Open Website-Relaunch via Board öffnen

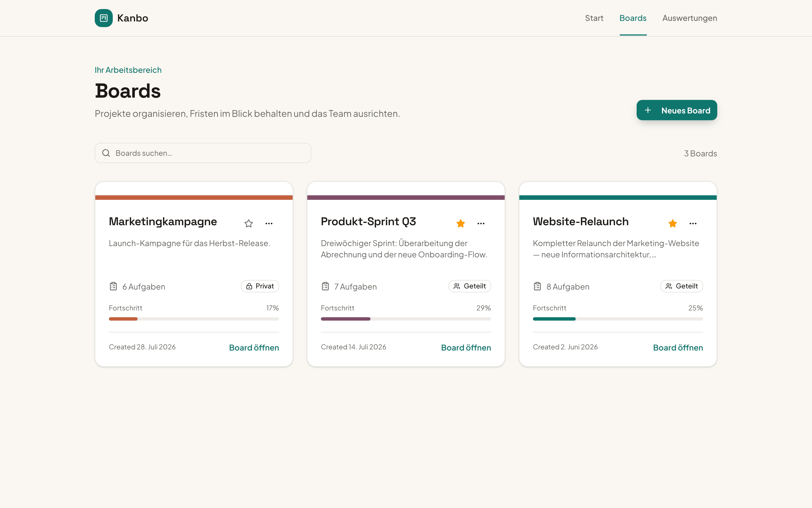(678, 348)
